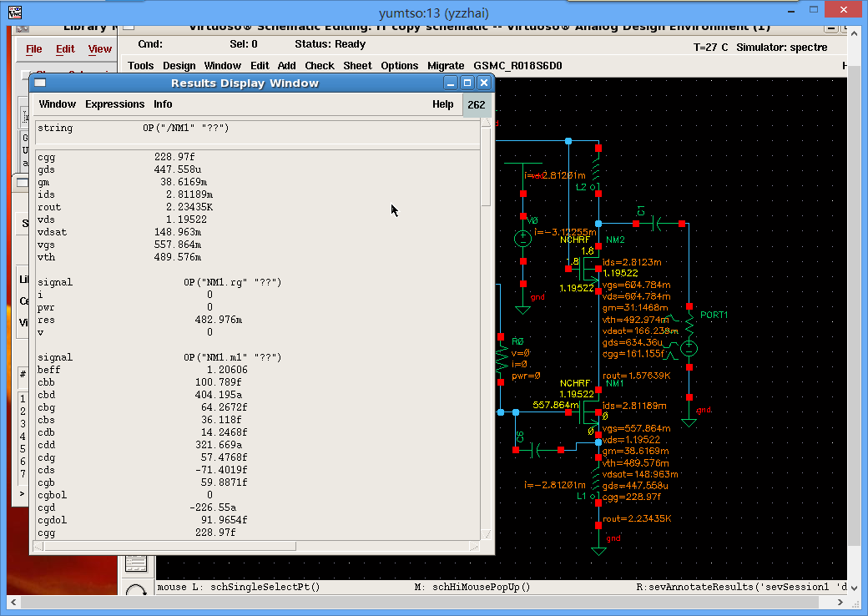Click the beff value 1.20606

(x=227, y=370)
